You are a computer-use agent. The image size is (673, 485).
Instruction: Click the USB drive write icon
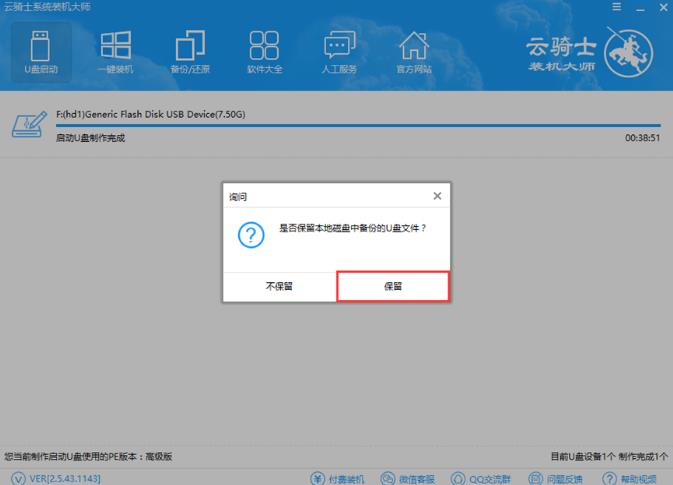(x=29, y=124)
